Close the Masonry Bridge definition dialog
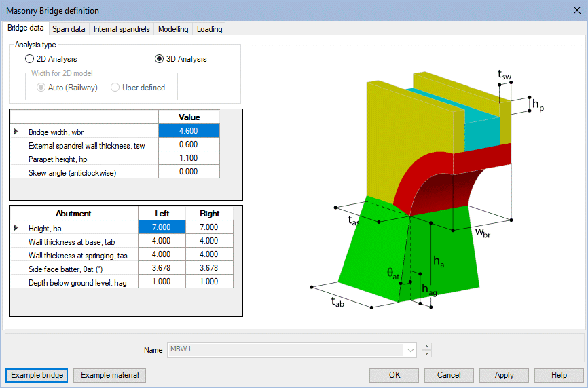 [x=576, y=10]
